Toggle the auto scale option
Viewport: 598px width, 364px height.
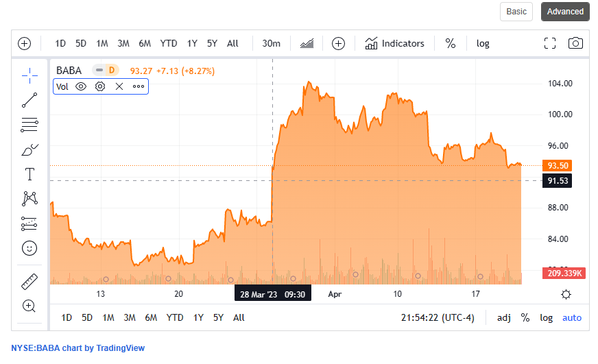tap(571, 317)
